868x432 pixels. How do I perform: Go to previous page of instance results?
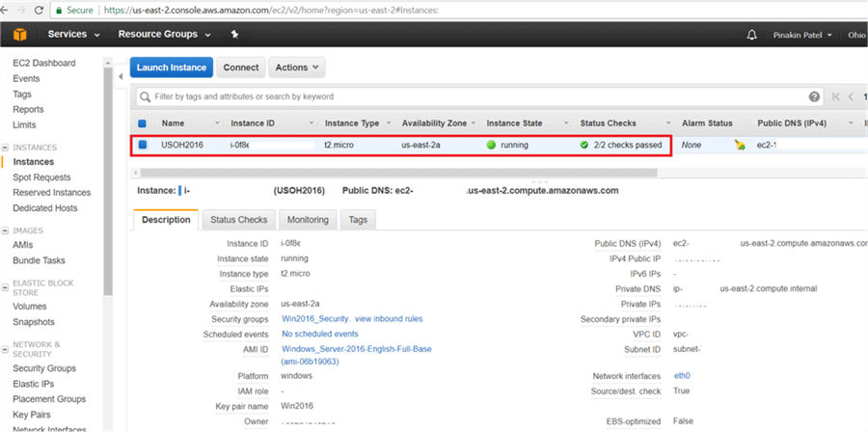click(851, 96)
